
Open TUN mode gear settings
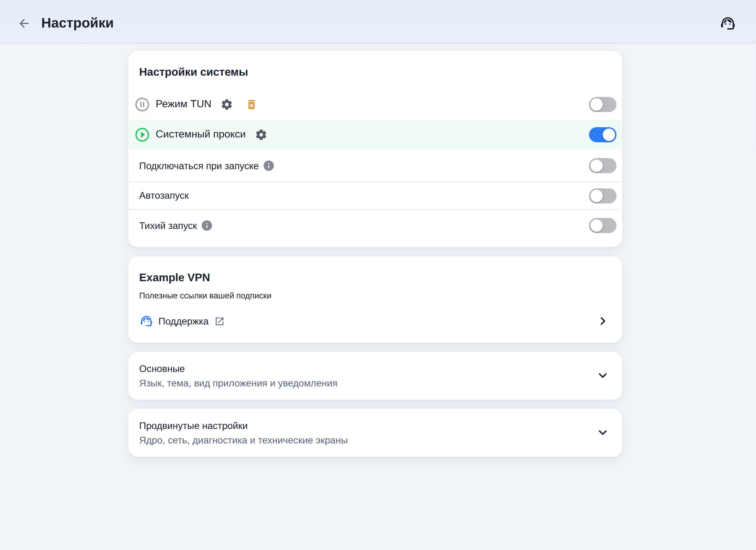227,104
